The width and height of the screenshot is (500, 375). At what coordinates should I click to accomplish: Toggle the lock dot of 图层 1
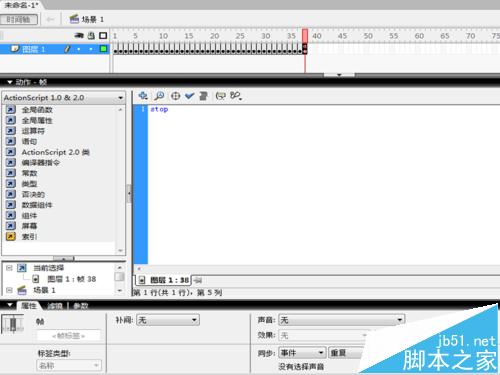coord(91,49)
